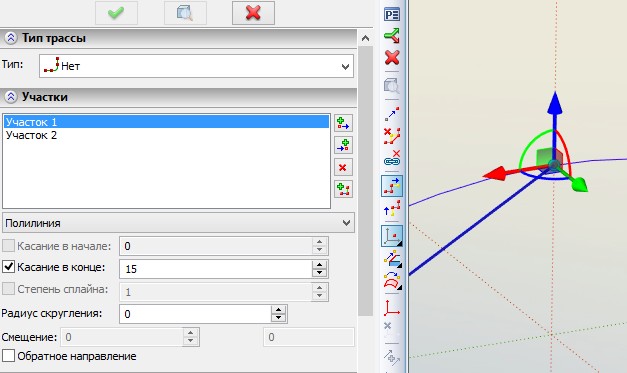Viewport: 627px width, 373px height.
Task: Collapse the Участки section
Action: [x=11, y=97]
